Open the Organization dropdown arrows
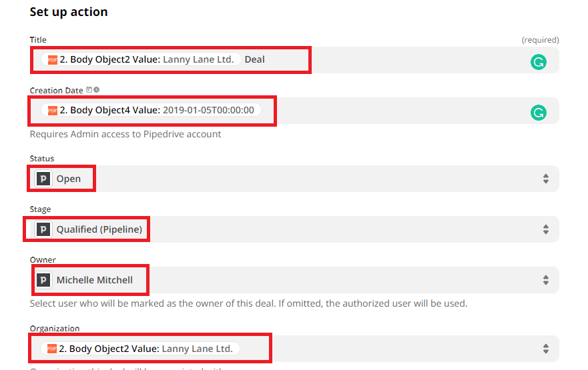 pyautogui.click(x=545, y=349)
